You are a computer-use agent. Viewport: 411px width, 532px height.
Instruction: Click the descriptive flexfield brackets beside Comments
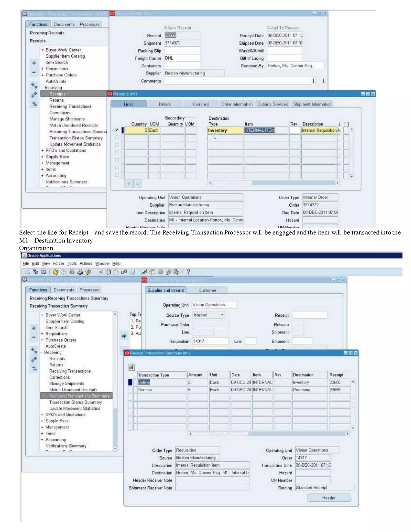(318, 81)
